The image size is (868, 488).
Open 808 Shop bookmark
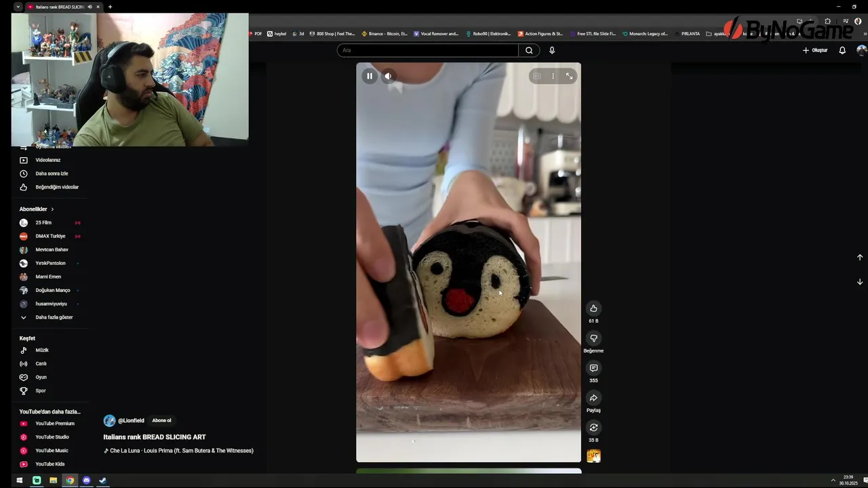[332, 33]
